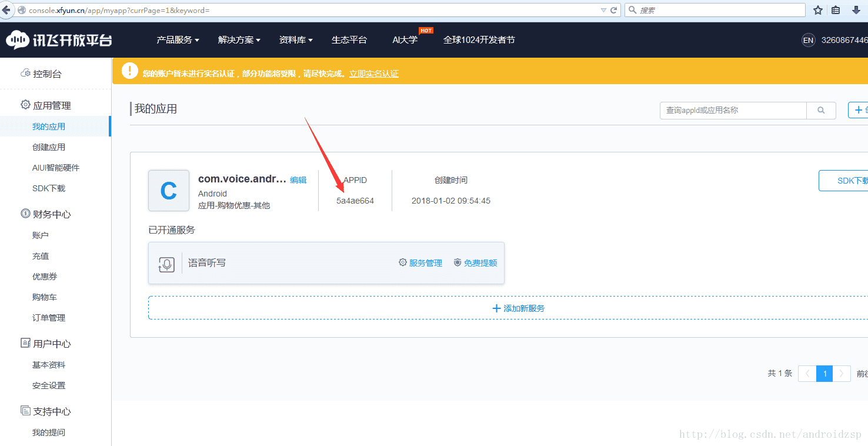This screenshot has width=868, height=446.
Task: Click the 财务中心 coin icon
Action: click(x=25, y=214)
